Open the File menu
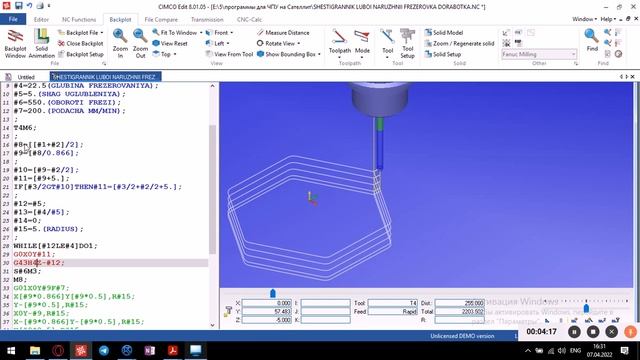Image resolution: width=640 pixels, height=360 pixels. point(13,19)
